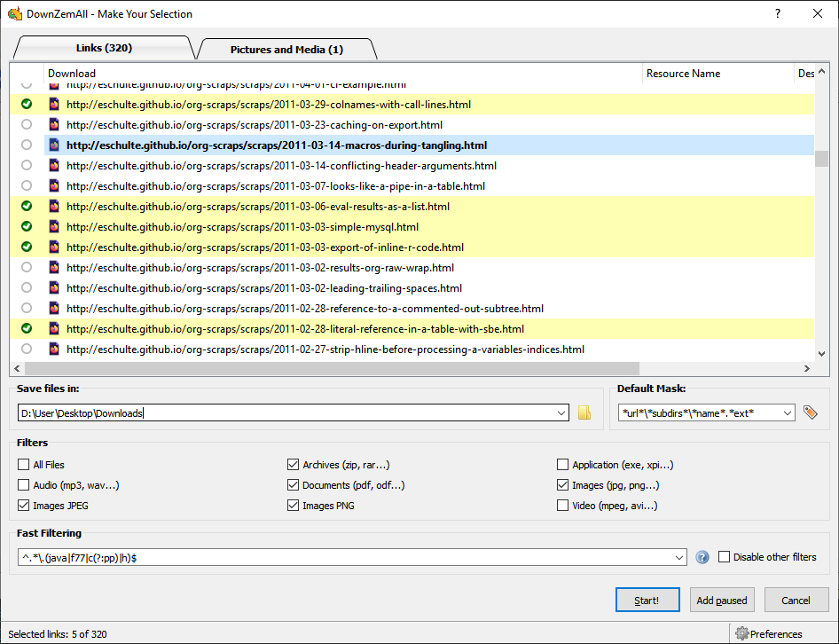
Task: Uncheck the Images PNG filter
Action: (293, 505)
